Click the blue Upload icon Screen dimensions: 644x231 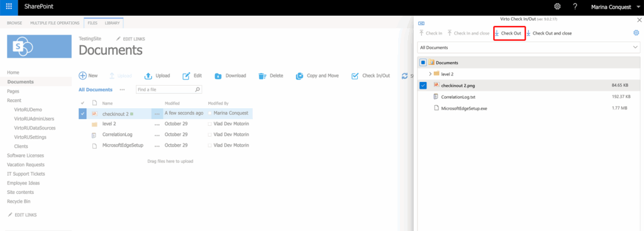(148, 76)
